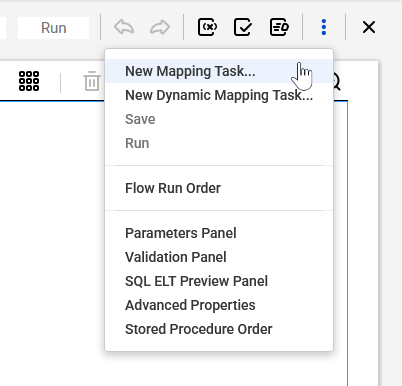Click the Validation checkmark icon
402x386 pixels.
point(243,27)
